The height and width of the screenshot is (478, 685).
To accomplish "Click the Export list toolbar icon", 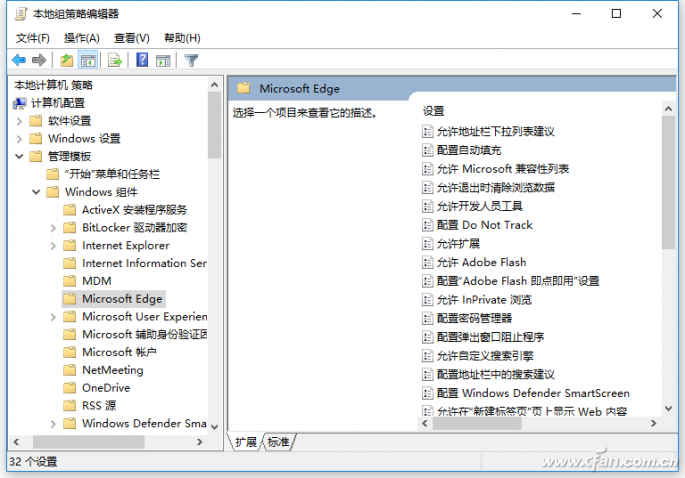I will [115, 60].
